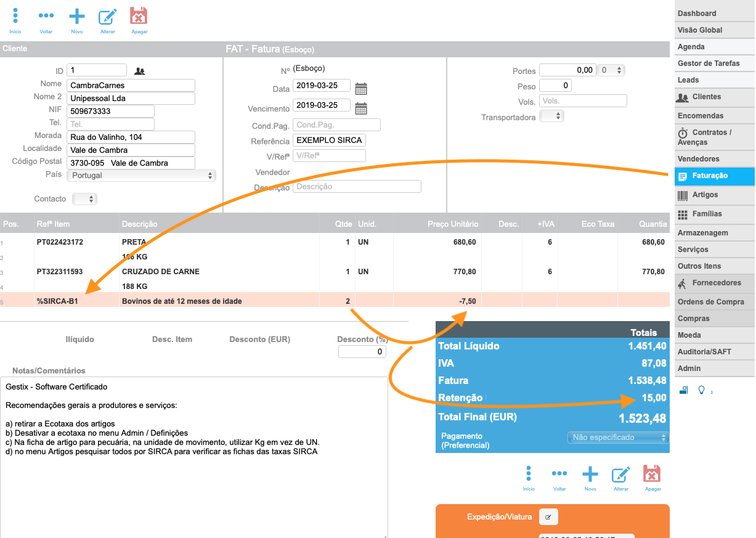
Task: Click the Cond.Pag. input field
Action: pyautogui.click(x=336, y=125)
